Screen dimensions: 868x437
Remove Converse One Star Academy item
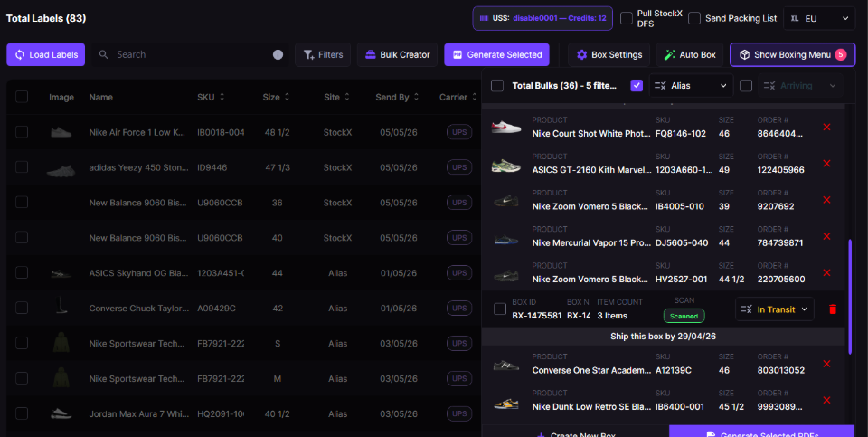827,364
